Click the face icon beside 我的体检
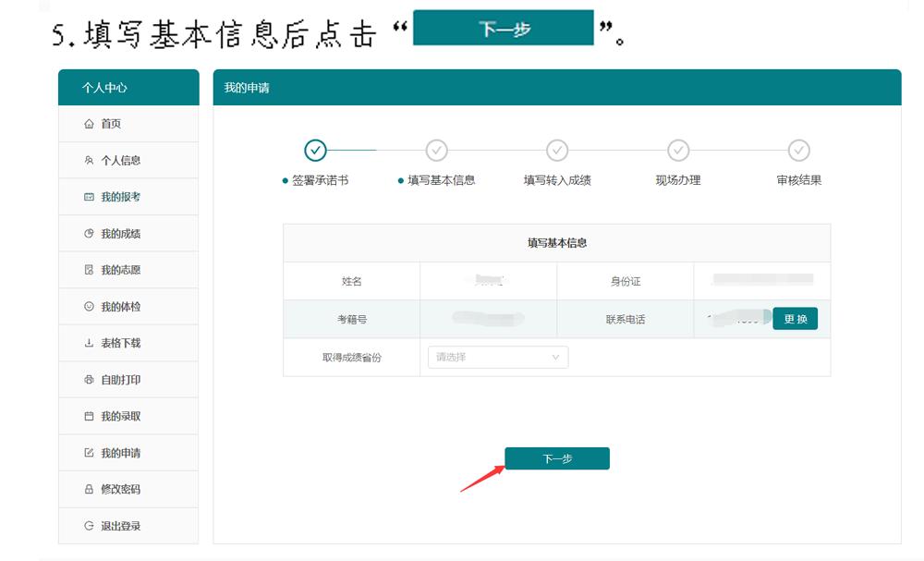 pos(89,306)
